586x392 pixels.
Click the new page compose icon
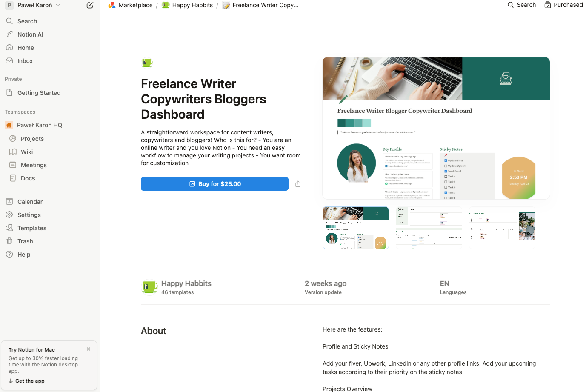pos(90,5)
